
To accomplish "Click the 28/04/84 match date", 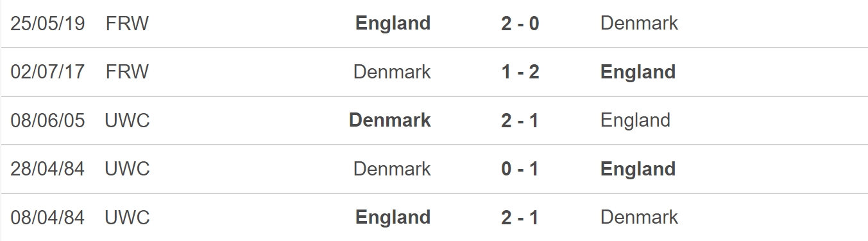I will [x=47, y=169].
